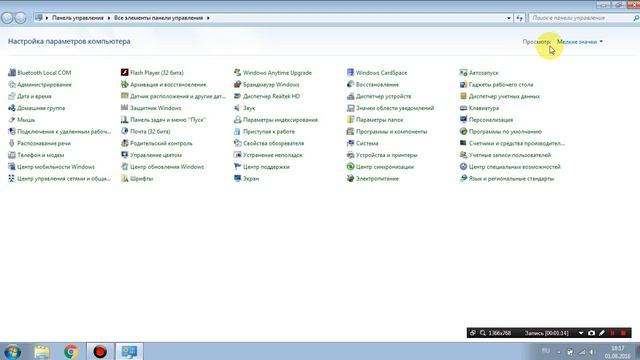
Task: Open Bluetooth Local COM icon
Action: tap(12, 73)
